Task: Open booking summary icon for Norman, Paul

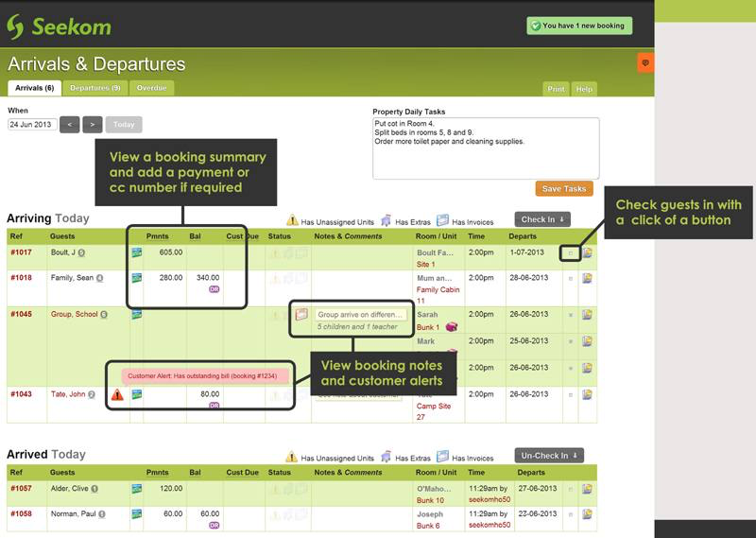Action: point(137,514)
